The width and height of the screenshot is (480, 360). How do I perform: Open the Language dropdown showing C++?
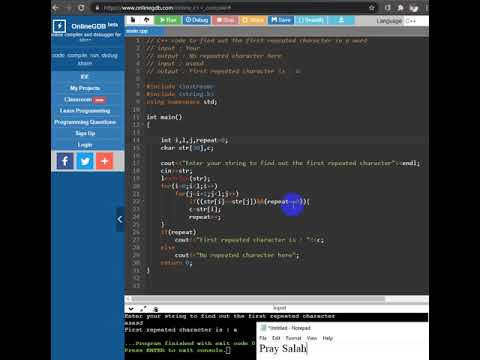(416, 21)
